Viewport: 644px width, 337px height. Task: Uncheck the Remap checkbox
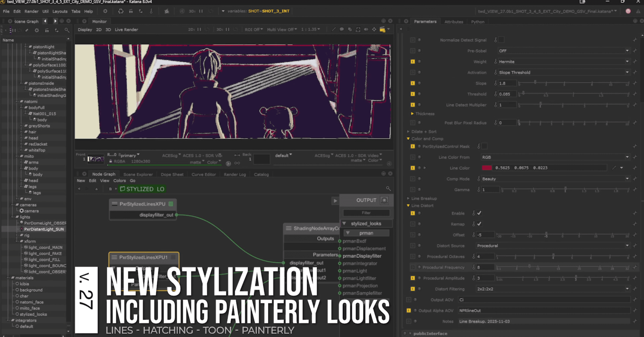click(479, 224)
